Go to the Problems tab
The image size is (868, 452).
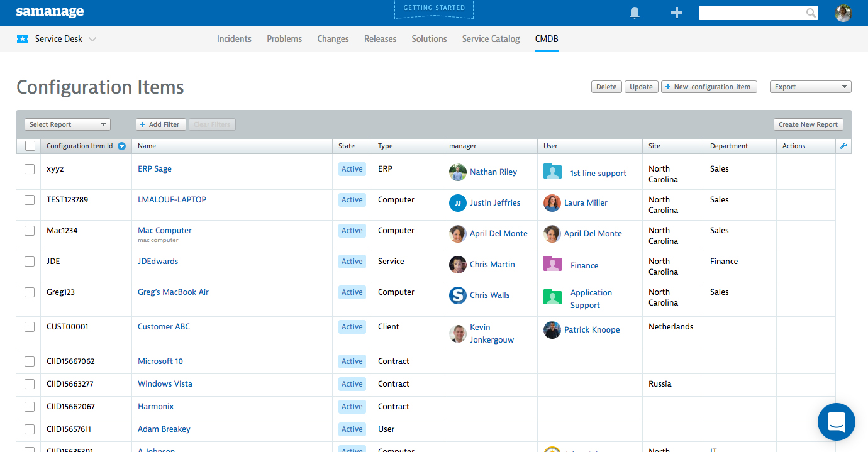click(284, 39)
